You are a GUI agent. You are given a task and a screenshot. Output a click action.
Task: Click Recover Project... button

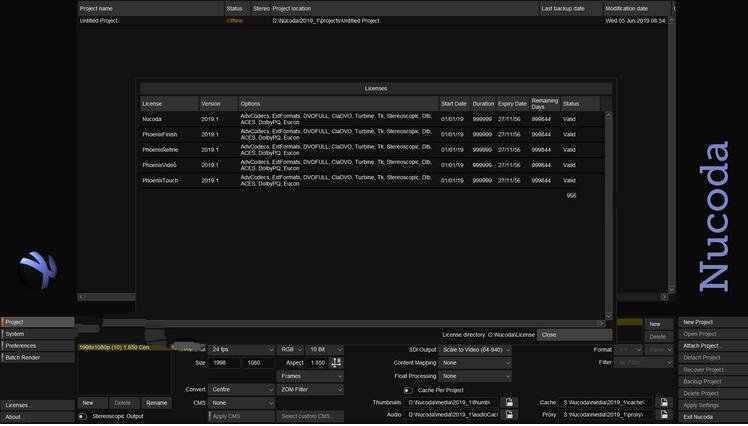coord(713,370)
